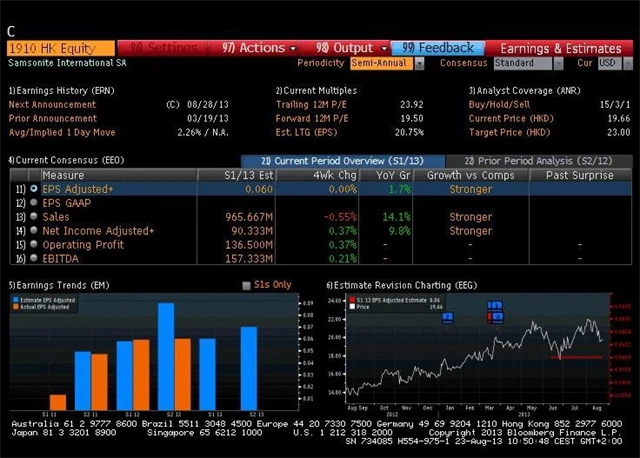640x458 pixels.
Task: Open 6) Estimate Revision Charting (EEG) link
Action: pyautogui.click(x=402, y=285)
